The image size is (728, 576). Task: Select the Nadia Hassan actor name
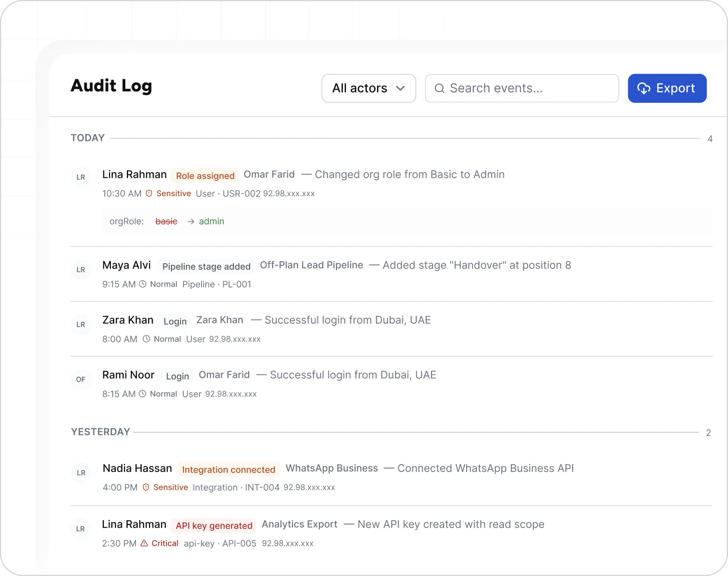coord(138,468)
